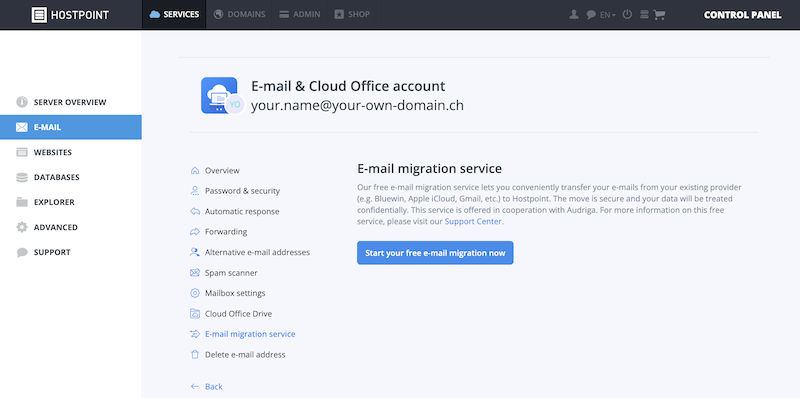Open the Forwarding settings
800x398 pixels.
tap(226, 232)
